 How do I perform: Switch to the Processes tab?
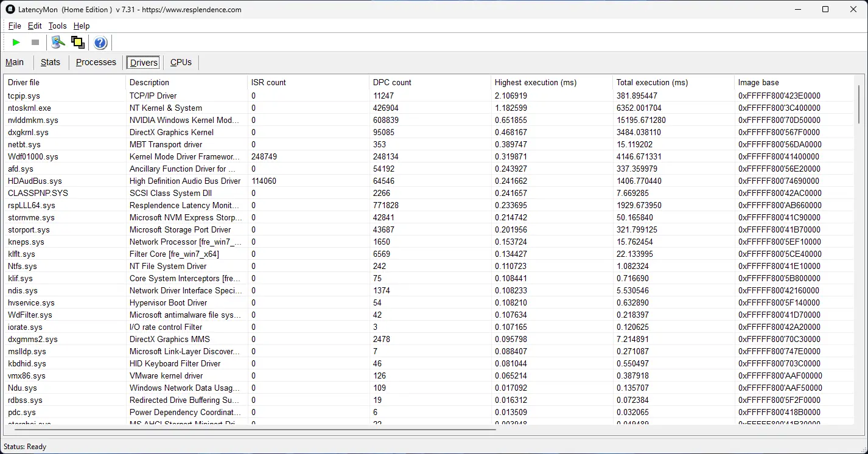96,62
